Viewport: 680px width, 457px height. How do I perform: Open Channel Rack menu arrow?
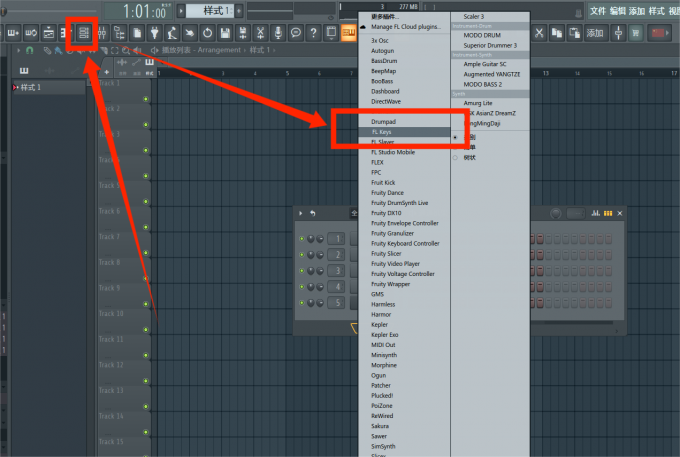coord(301,213)
